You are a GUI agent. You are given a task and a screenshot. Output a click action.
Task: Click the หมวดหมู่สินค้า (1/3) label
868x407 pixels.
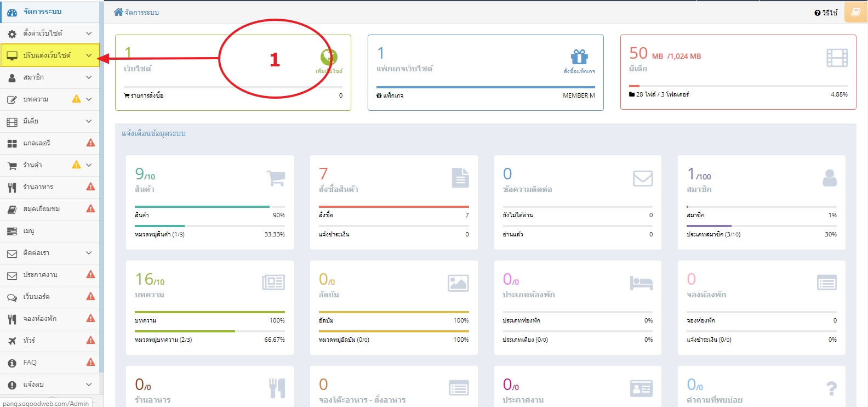pos(159,234)
